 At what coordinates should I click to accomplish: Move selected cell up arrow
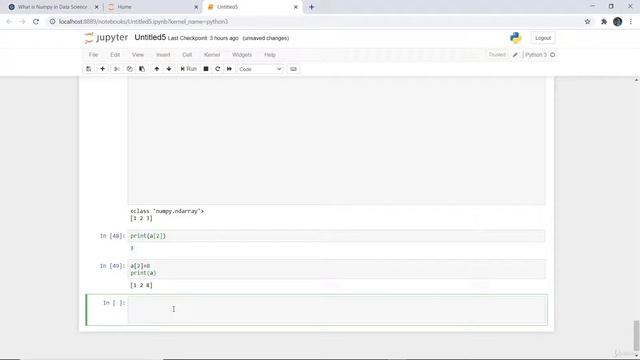pos(157,69)
